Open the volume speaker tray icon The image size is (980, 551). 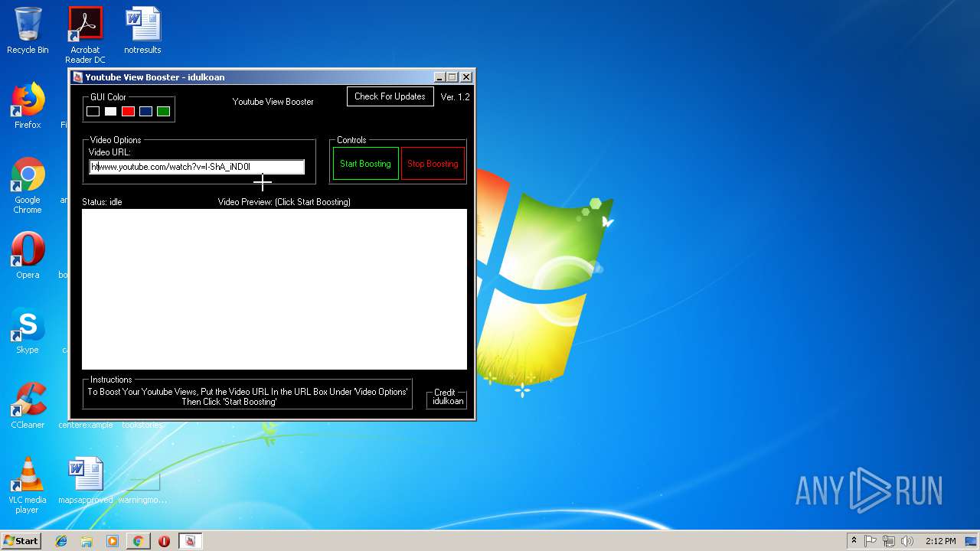(x=907, y=541)
